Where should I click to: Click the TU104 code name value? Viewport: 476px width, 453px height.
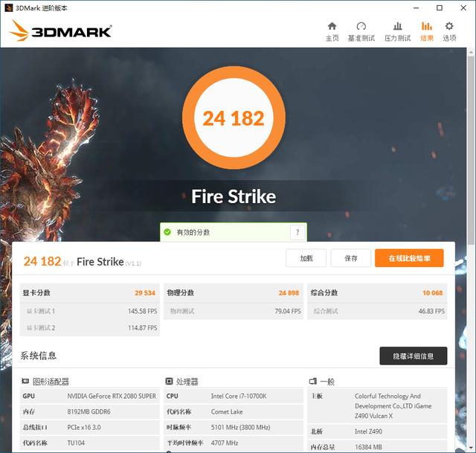pos(76,443)
